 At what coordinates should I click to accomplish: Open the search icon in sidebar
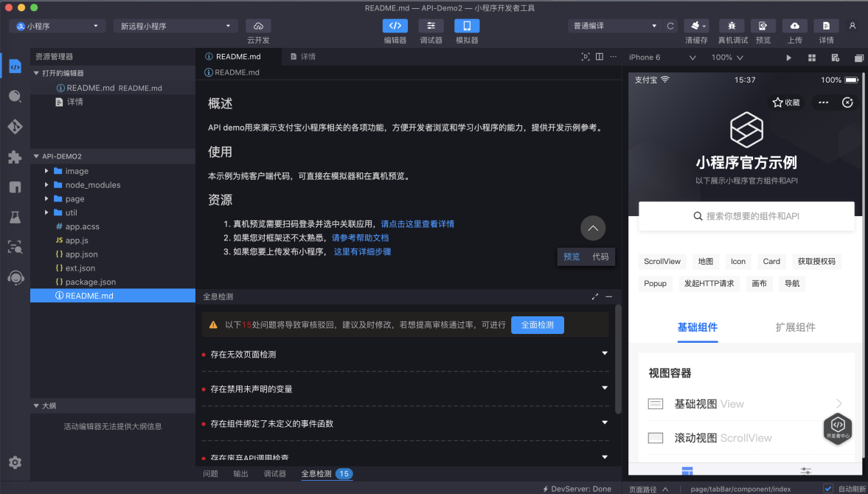click(x=15, y=97)
